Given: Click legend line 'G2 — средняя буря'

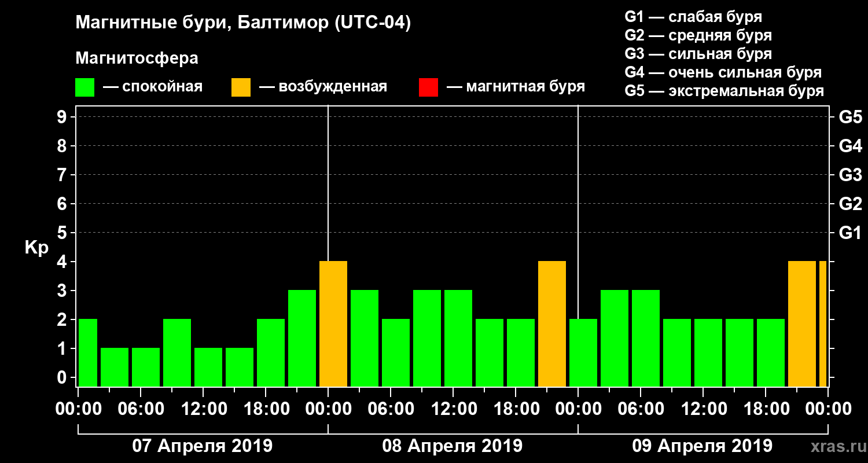Looking at the screenshot, I should coord(698,35).
